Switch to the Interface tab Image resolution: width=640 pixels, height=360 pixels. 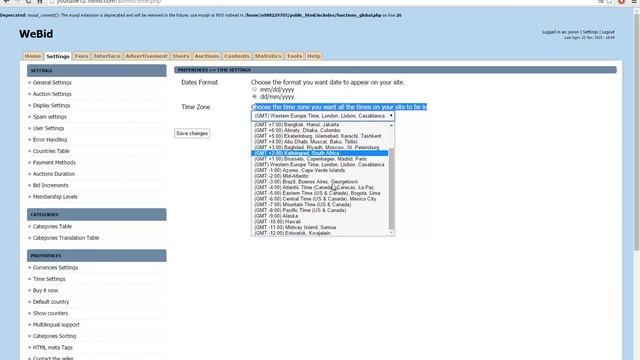click(107, 56)
